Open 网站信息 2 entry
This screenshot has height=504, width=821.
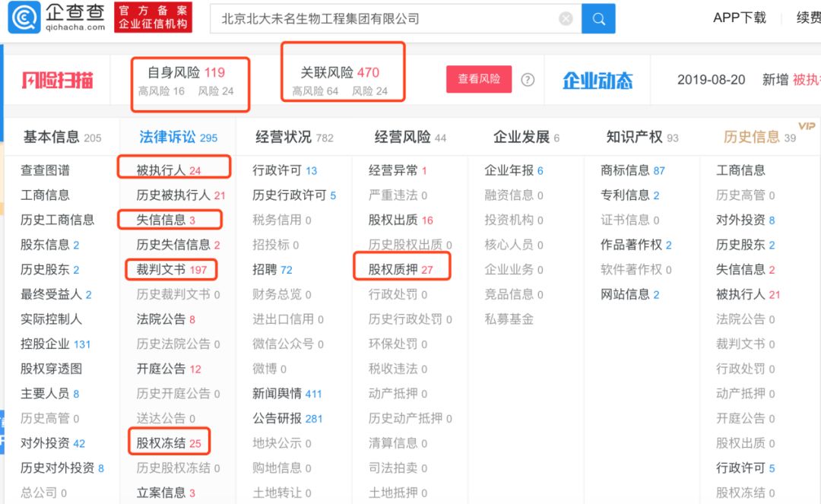(x=630, y=294)
